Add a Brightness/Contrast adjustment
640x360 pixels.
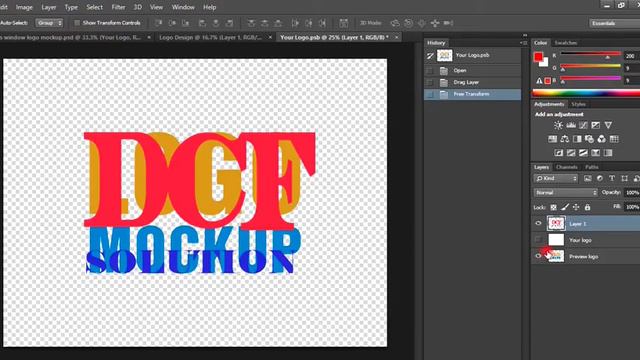(x=558, y=125)
